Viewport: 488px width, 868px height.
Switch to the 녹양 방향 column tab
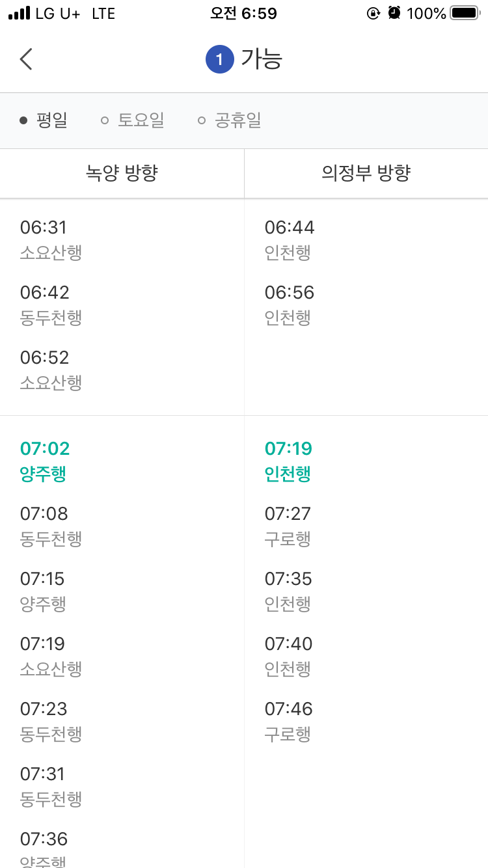coord(122,173)
